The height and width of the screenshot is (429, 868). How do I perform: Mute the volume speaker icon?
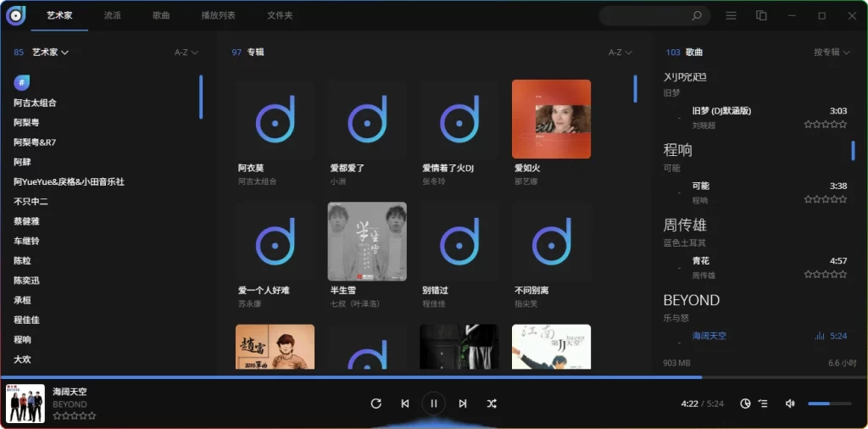point(790,404)
